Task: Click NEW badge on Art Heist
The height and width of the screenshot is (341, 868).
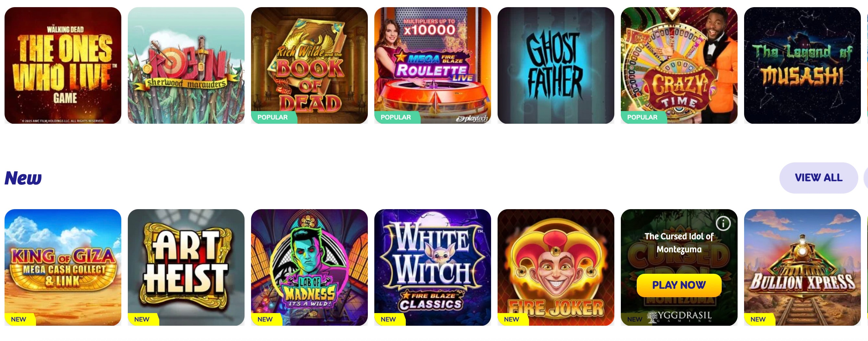Action: pyautogui.click(x=143, y=320)
